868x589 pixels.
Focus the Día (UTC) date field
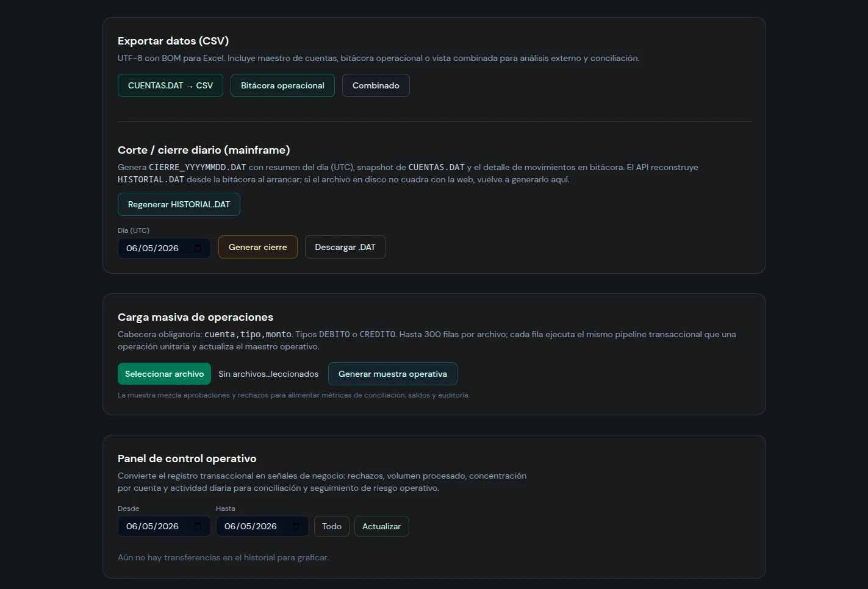pyautogui.click(x=164, y=248)
